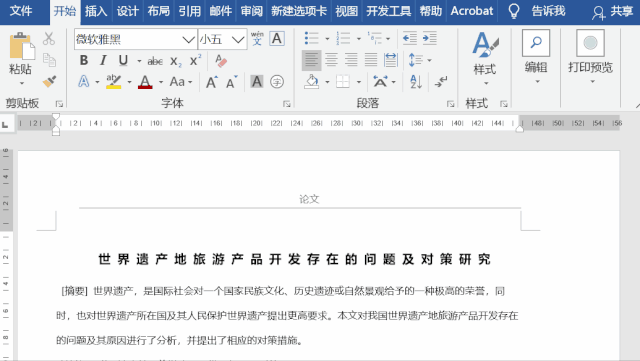The image size is (640, 361).
Task: Click Share (共享) button
Action: click(613, 12)
